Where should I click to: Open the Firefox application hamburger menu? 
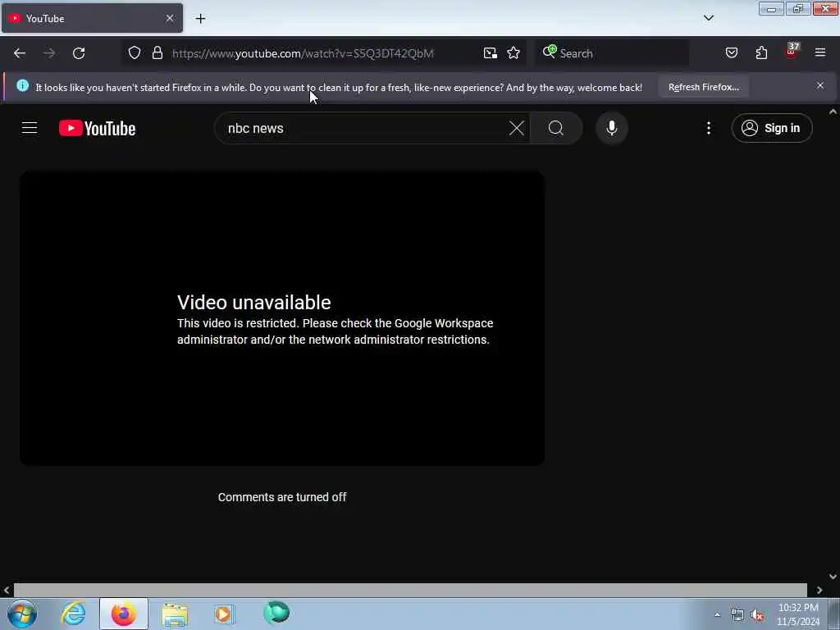820,52
